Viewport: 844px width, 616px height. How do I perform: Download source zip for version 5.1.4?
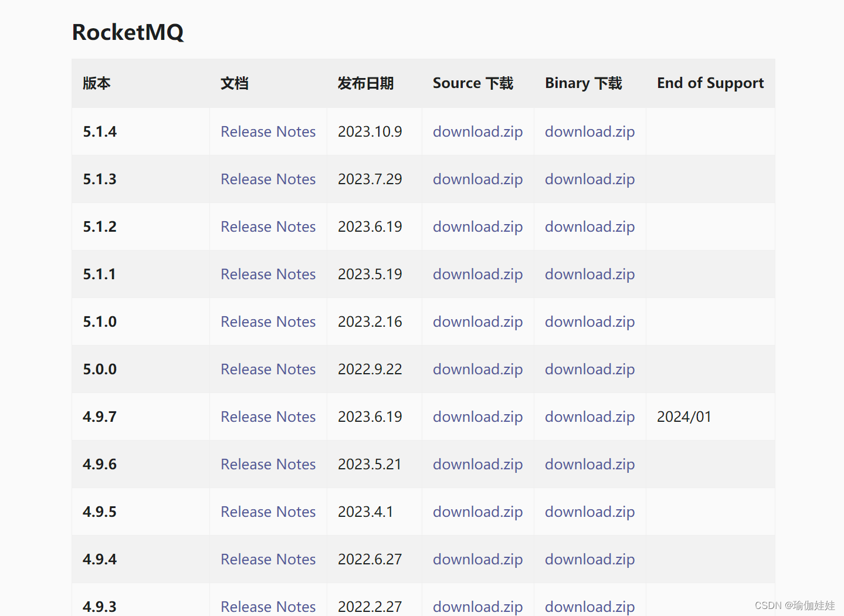(477, 131)
